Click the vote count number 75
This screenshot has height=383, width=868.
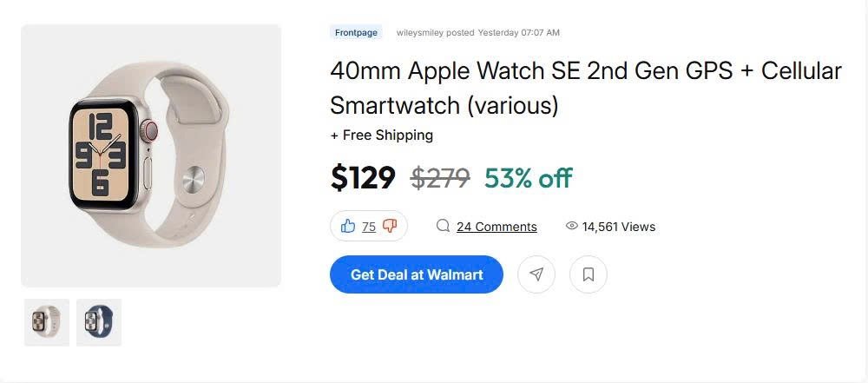(x=369, y=227)
